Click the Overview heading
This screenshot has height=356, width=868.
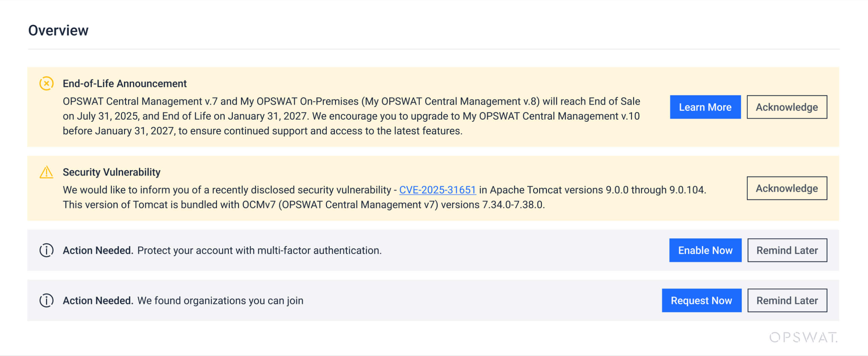pos(58,30)
